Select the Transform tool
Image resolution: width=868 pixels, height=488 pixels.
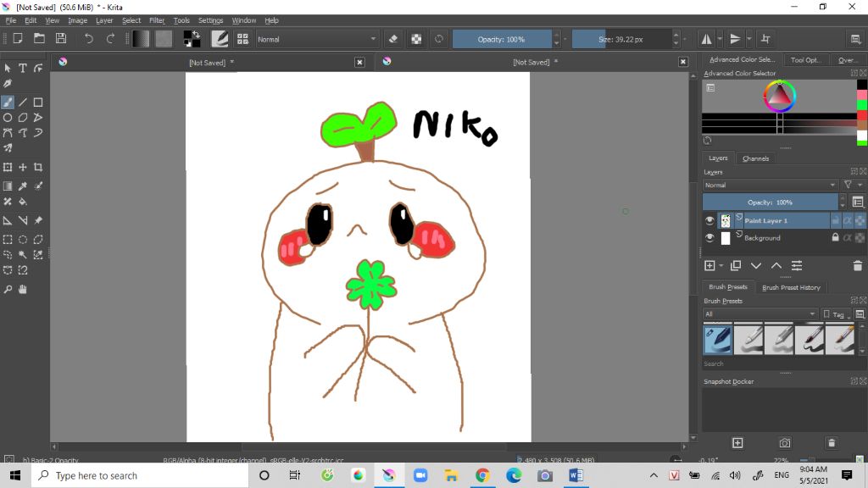click(x=8, y=167)
